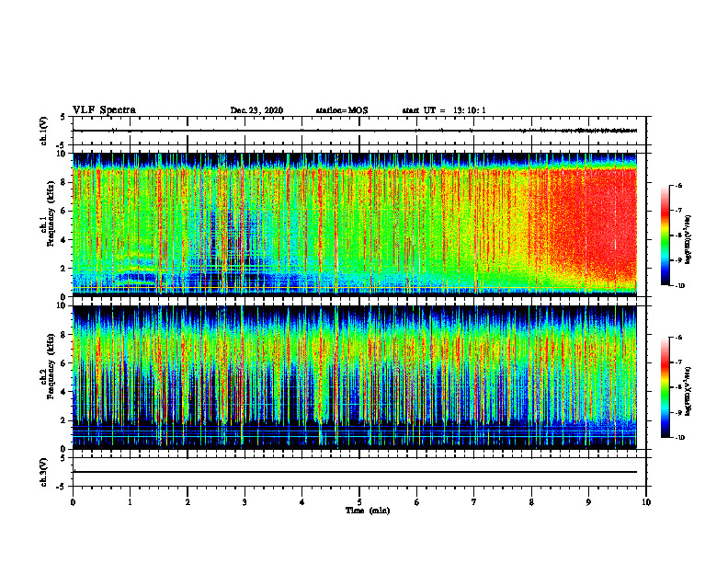Select the "station=MOS" header text
728x563 pixels.
342,110
